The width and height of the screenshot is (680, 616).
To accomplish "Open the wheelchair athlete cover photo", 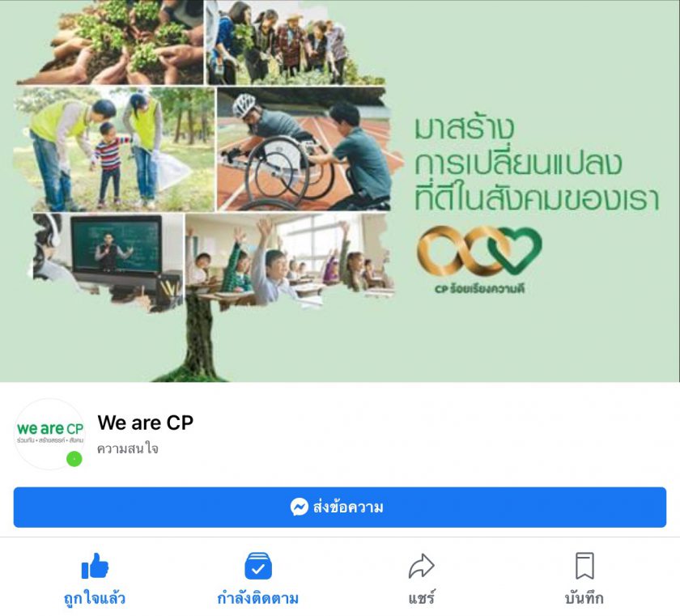I will pos(304,150).
